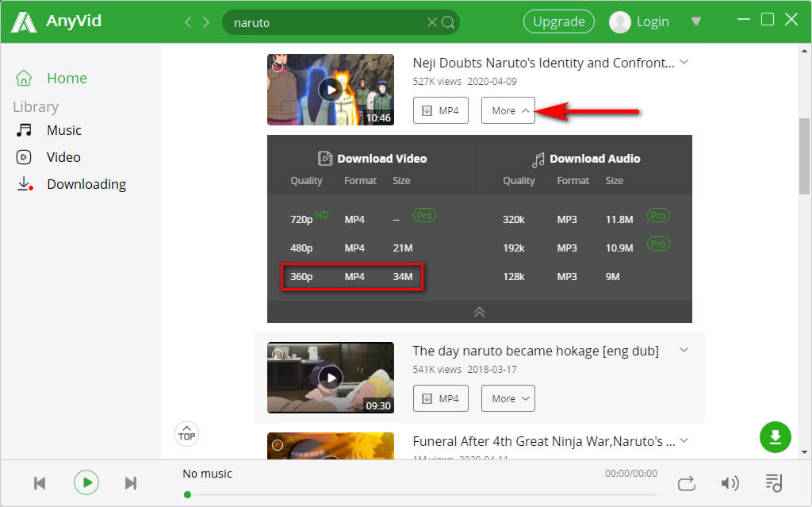Play the day naruto became hokage thumbnail
The width and height of the screenshot is (812, 507).
coord(331,378)
